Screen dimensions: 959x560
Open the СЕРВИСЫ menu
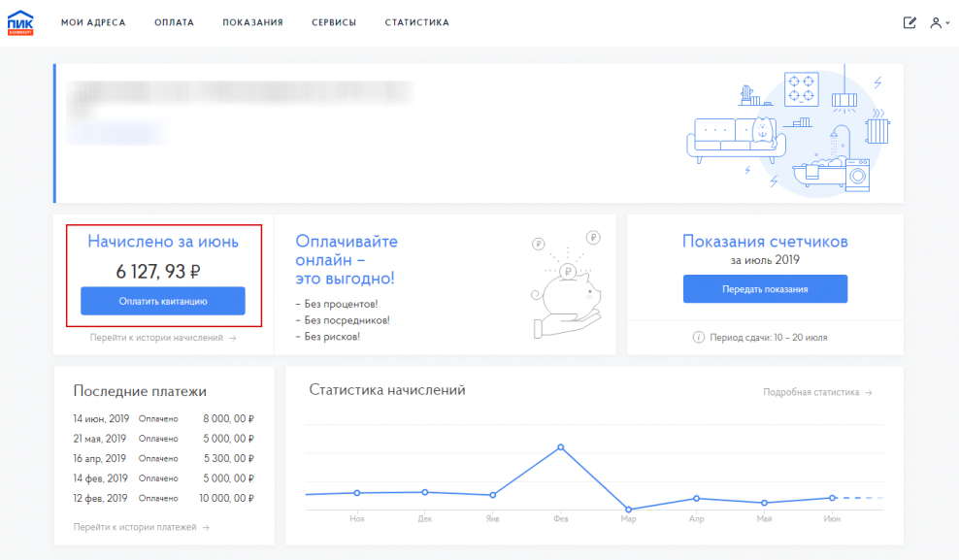coord(334,21)
